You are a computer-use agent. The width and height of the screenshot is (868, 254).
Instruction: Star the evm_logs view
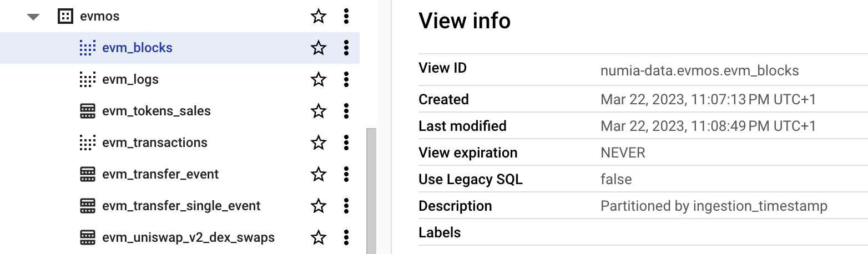pos(319,79)
